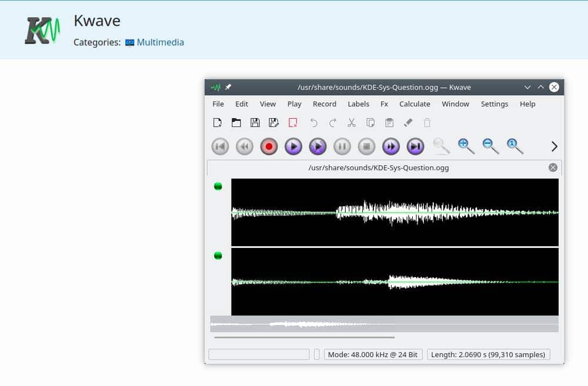The height and width of the screenshot is (386, 588).
Task: Toggle the lower track's green enable lamp
Action: click(218, 256)
